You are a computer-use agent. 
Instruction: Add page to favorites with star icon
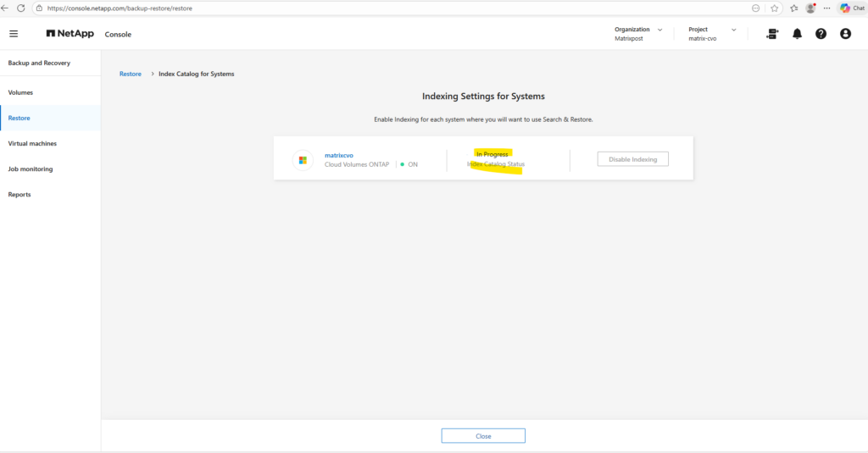(x=775, y=8)
